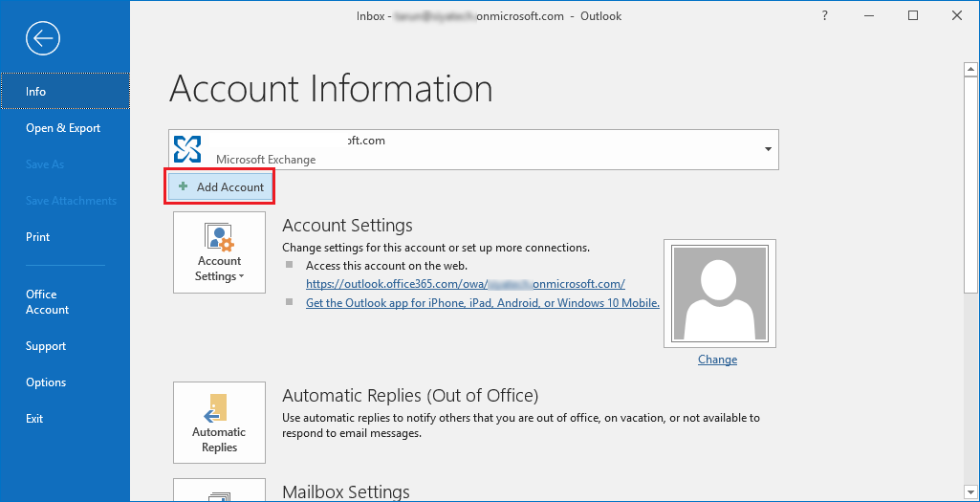Click 'Access this account on the web.' text
Screen dimensions: 980x502
[x=387, y=265]
